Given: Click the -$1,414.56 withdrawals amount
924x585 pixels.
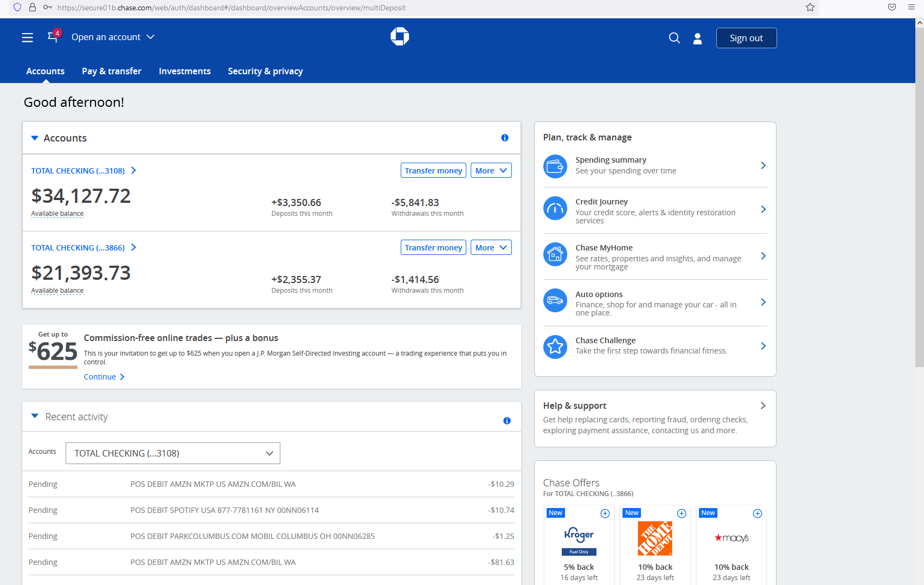Looking at the screenshot, I should tap(415, 279).
